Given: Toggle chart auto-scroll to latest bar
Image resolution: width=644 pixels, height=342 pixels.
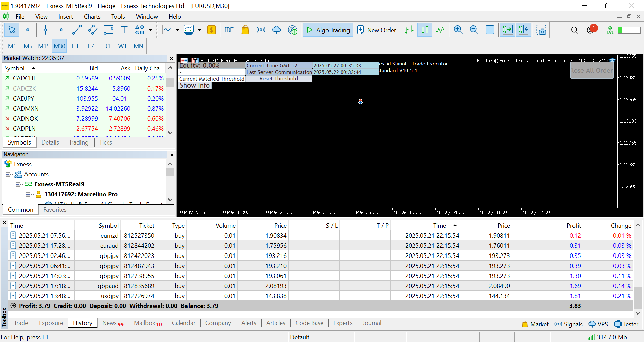Looking at the screenshot, I should (x=507, y=30).
